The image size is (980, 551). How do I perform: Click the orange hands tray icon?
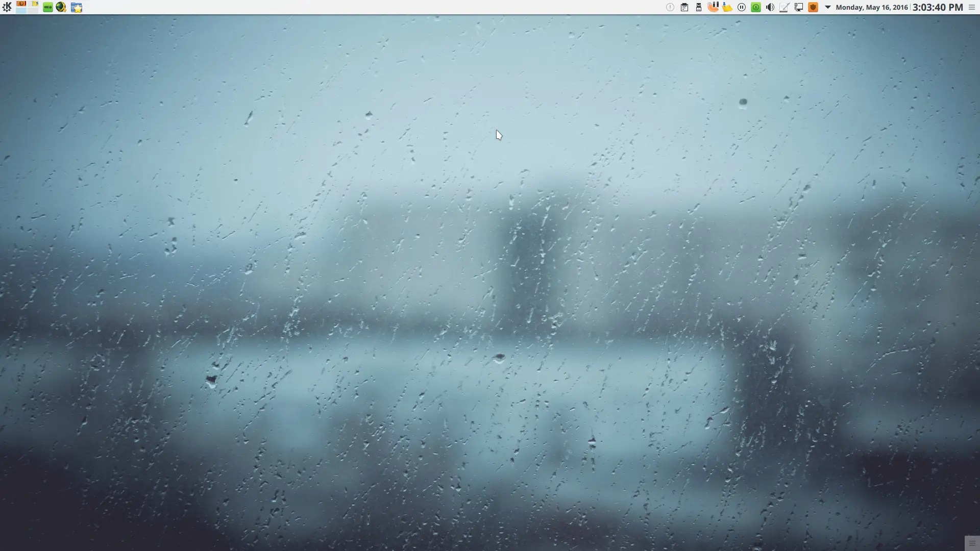point(714,7)
